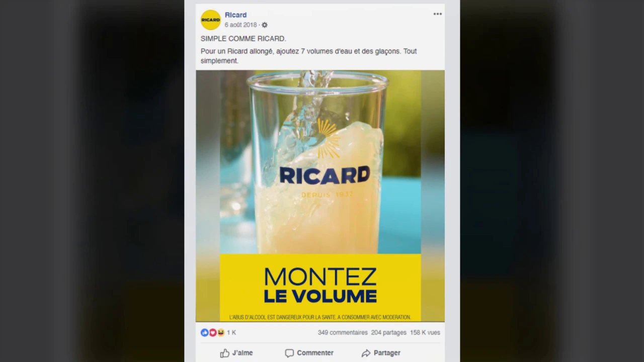Open the Ricard page profile picture
Image resolution: width=644 pixels, height=362 pixels.
coord(211,20)
